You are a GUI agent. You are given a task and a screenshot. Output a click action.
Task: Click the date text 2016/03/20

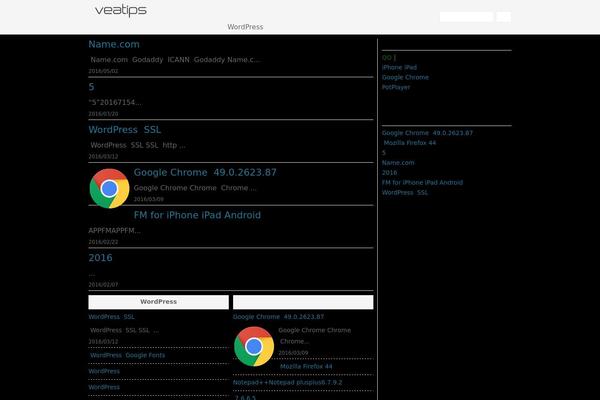click(x=103, y=114)
